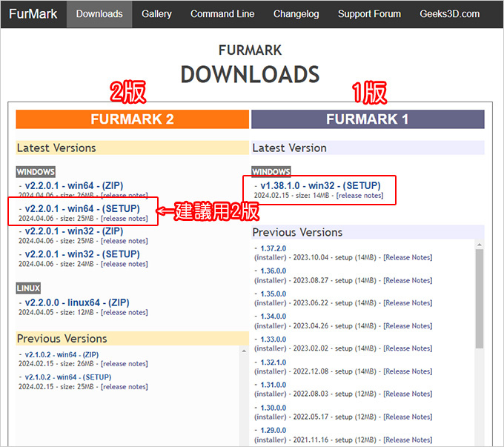Download FurMark 1.34.0.0 installer

tap(273, 317)
